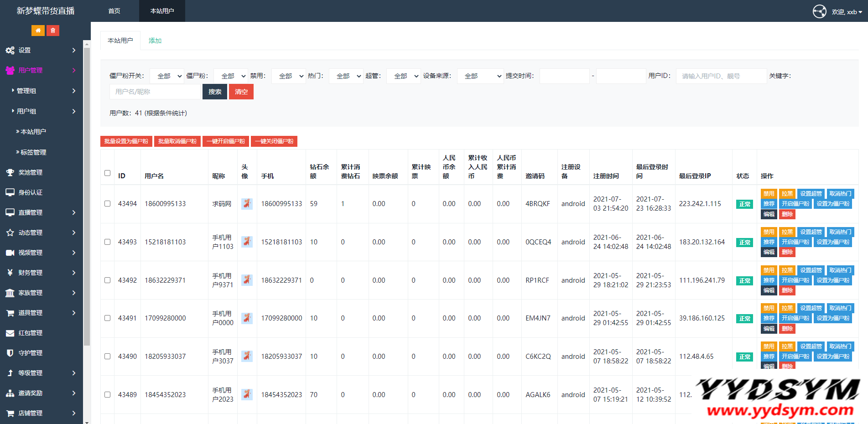Viewport: 868px width, 424px height.
Task: Click the user avatar icon beside 欢迎
Action: [819, 11]
